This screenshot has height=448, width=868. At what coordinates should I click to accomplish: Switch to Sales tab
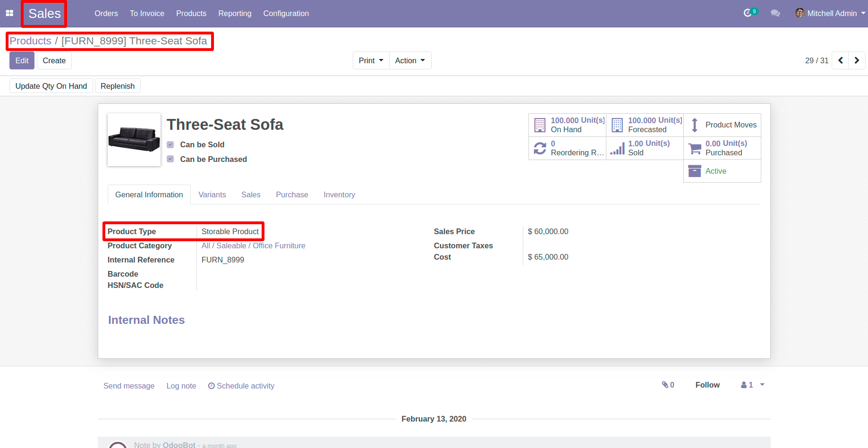251,194
